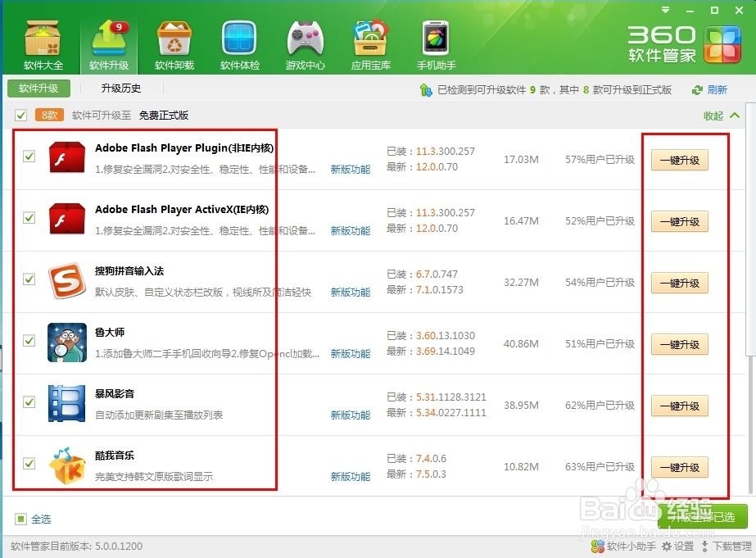The image size is (756, 558).
Task: Open the 软件大全 software library icon
Action: (43, 39)
